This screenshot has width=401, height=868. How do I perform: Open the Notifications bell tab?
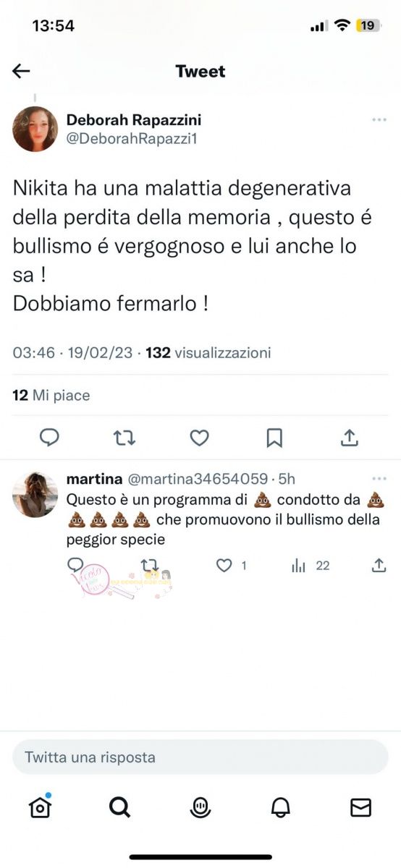click(280, 808)
